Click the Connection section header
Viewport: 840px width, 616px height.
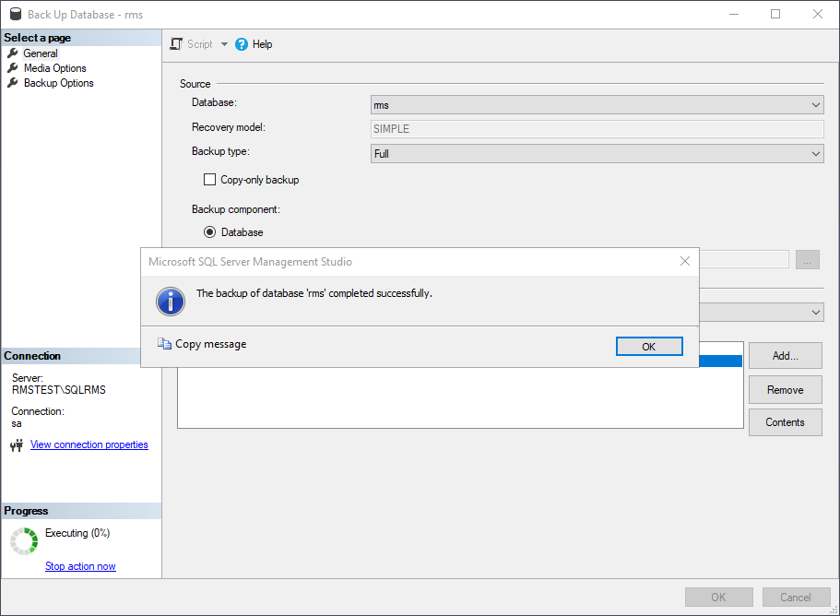pos(32,356)
